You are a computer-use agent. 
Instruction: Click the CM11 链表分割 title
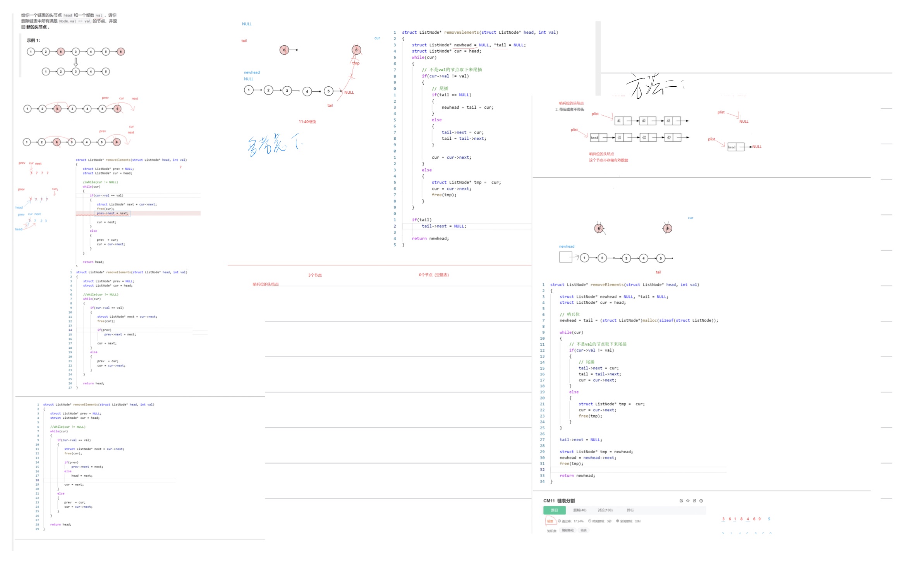pos(559,501)
